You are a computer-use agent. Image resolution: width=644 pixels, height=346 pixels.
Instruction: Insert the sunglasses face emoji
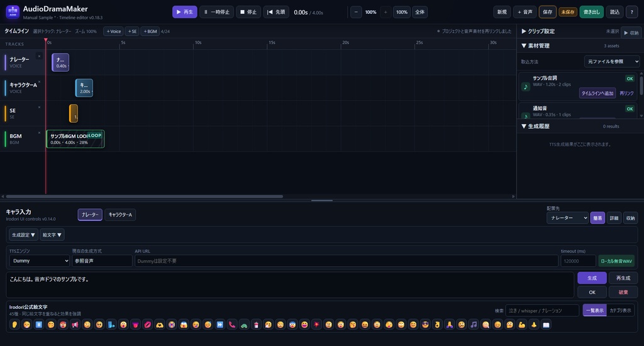pyautogui.click(x=425, y=325)
